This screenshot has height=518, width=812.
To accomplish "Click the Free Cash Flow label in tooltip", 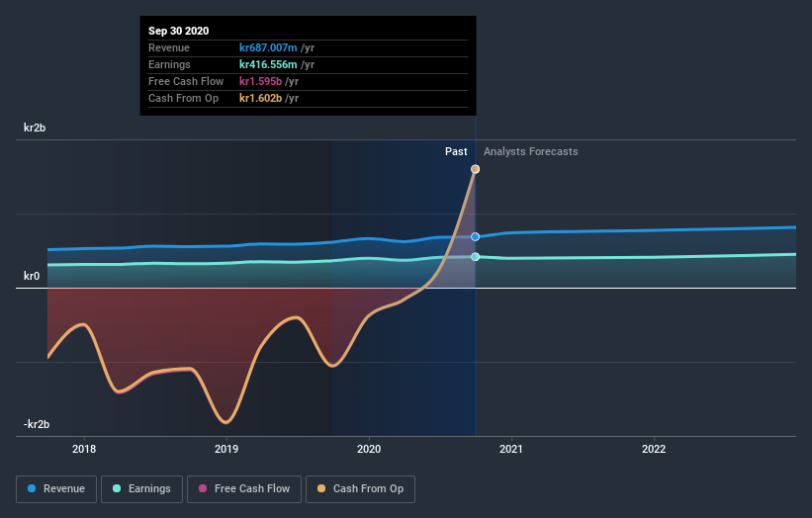I will pyautogui.click(x=186, y=81).
